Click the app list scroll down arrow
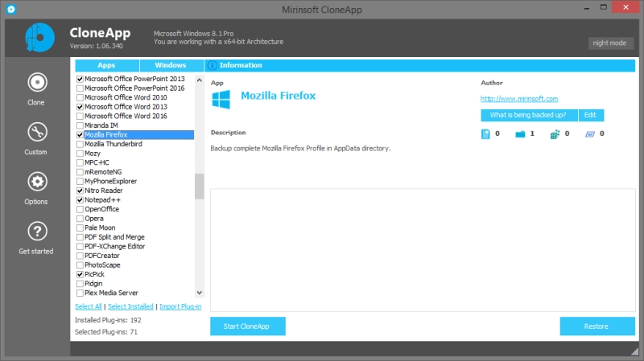644x361 pixels. click(x=199, y=293)
